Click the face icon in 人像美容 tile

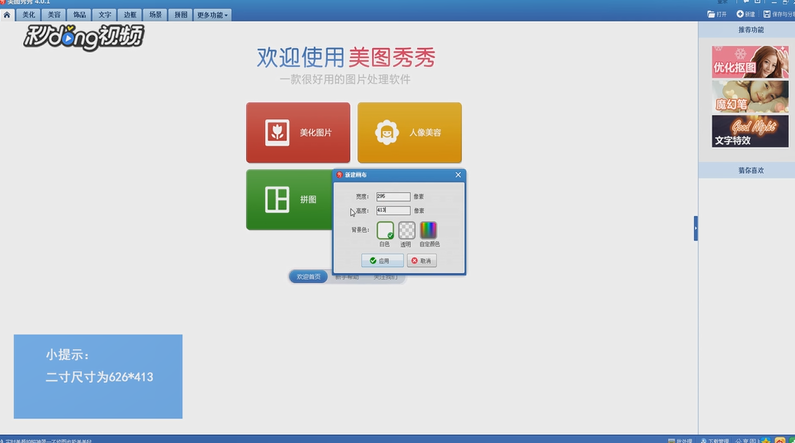click(387, 133)
